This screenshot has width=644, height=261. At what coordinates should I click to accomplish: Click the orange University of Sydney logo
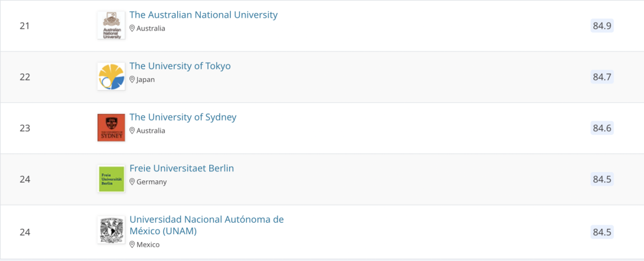112,128
